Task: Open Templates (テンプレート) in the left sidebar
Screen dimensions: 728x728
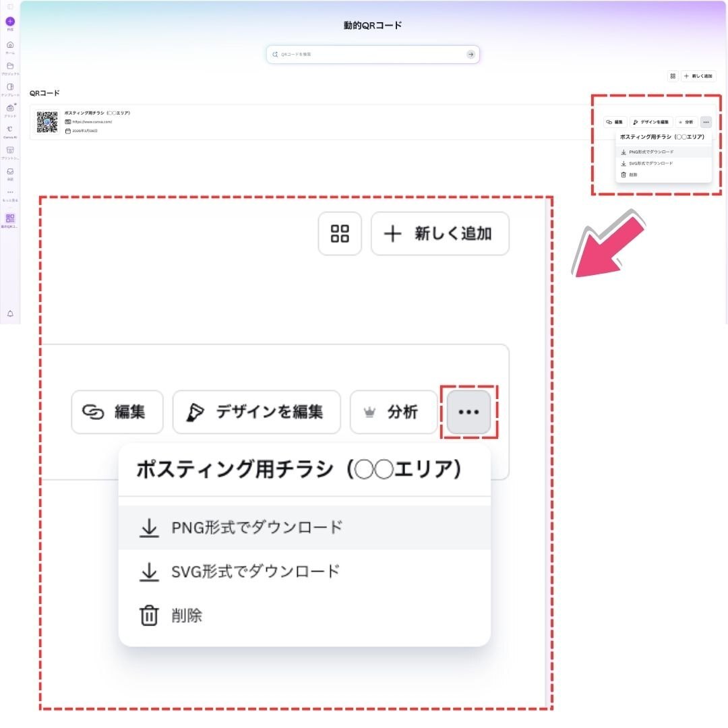Action: [x=10, y=89]
